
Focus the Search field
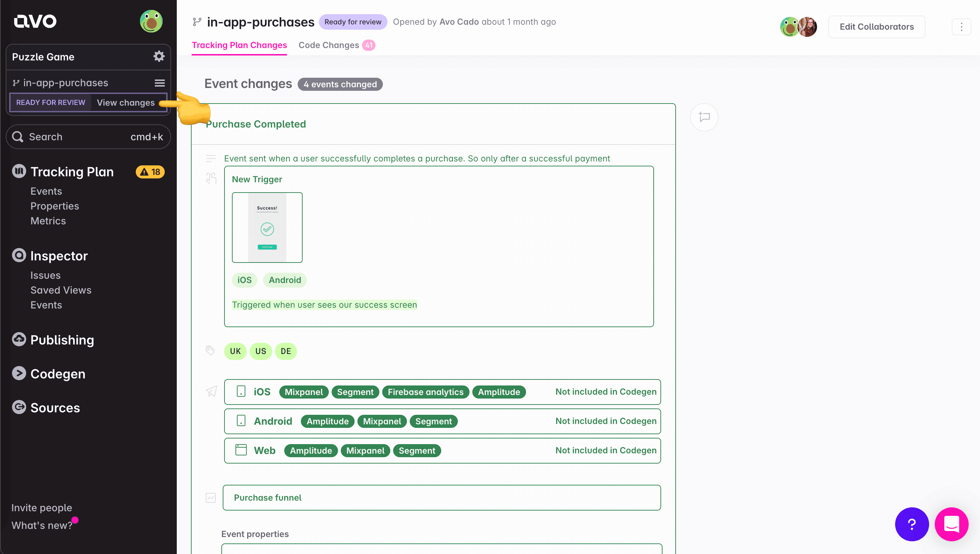(88, 137)
